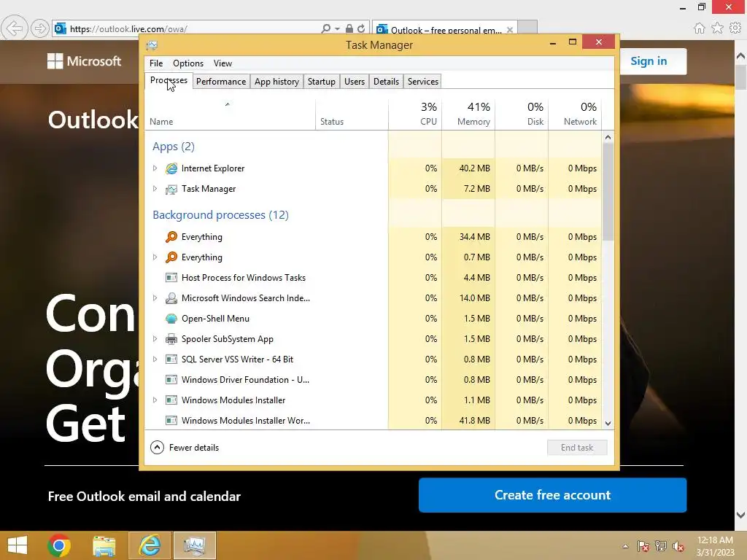Sort processes by the Disk column

point(522,114)
